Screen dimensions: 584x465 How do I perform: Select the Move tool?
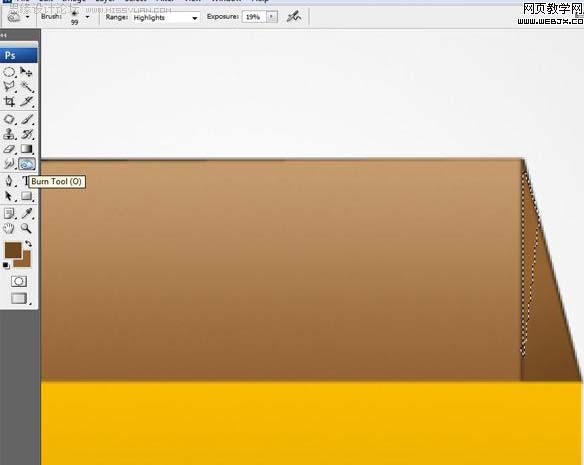pos(26,72)
